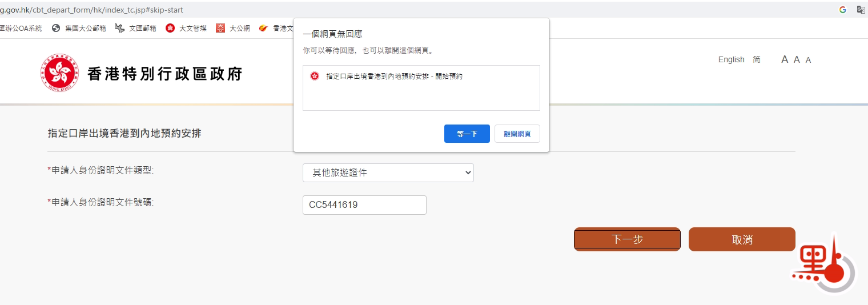Click the 取消 cancel button
Screen dimensions: 868x305
(x=742, y=239)
